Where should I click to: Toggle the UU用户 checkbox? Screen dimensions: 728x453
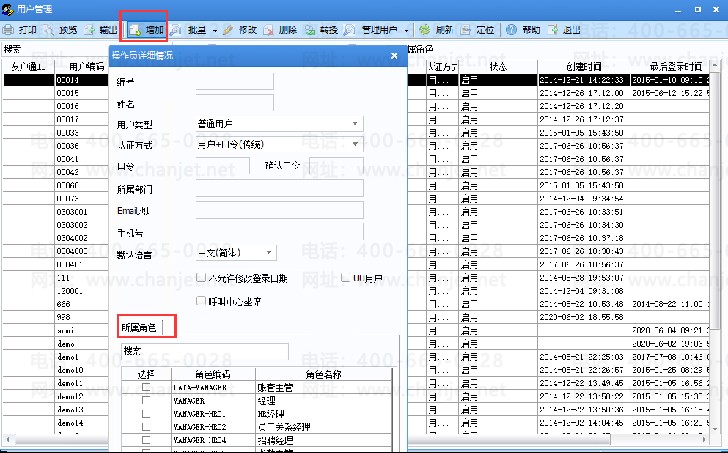pyautogui.click(x=345, y=278)
